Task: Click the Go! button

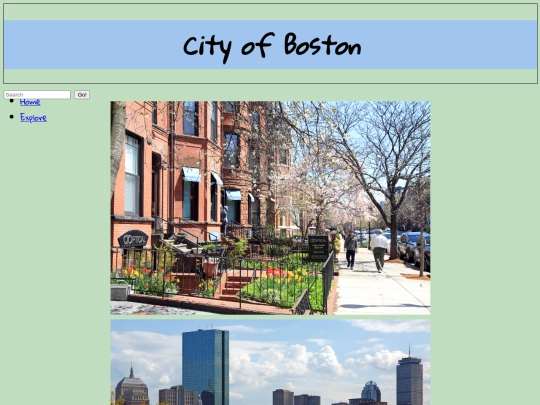Action: pyautogui.click(x=82, y=95)
